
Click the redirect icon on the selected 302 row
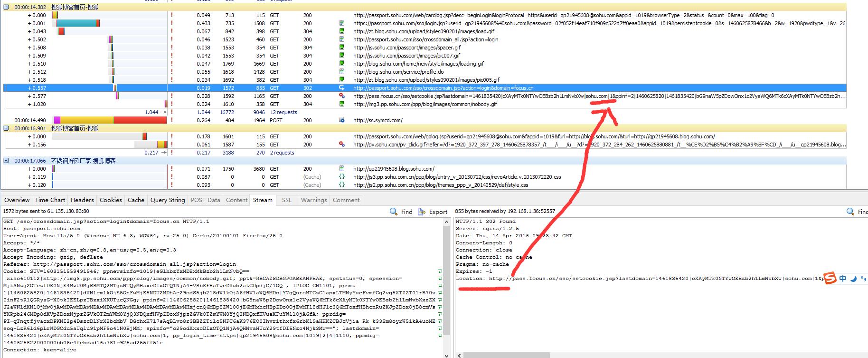point(341,88)
